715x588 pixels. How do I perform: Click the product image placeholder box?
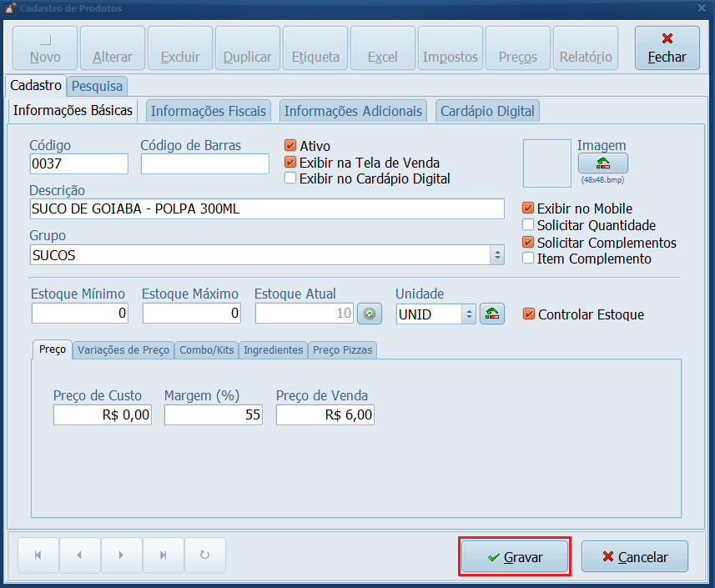(x=547, y=163)
